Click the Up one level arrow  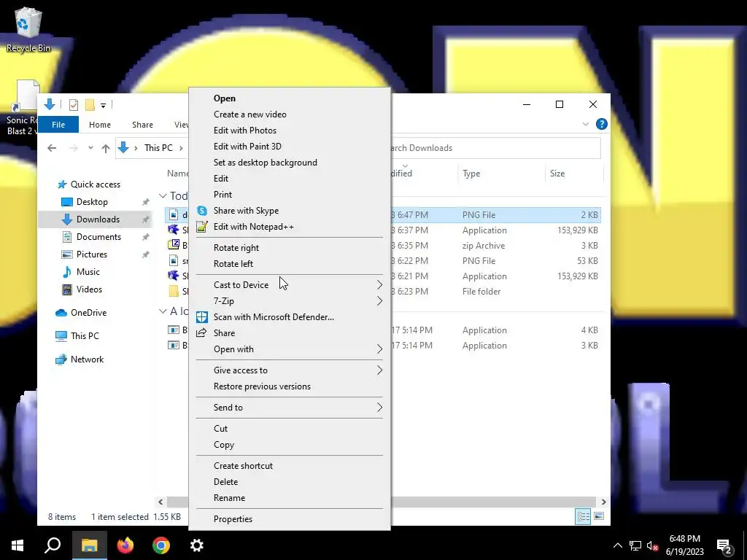pyautogui.click(x=106, y=148)
